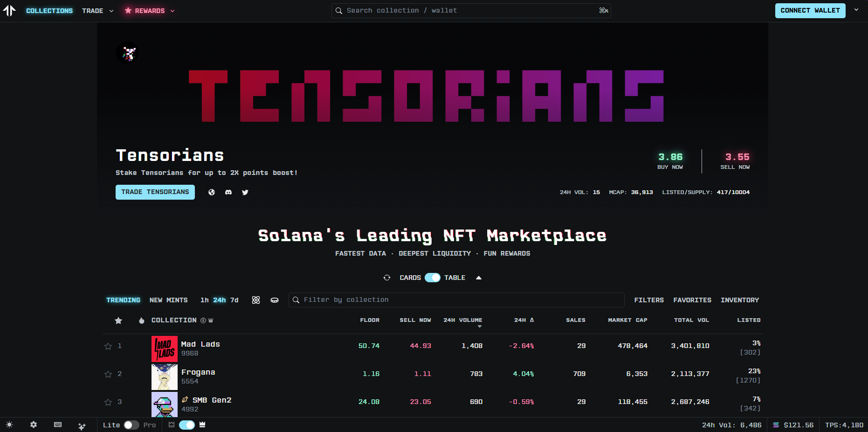868x432 pixels.
Task: Select the 24h timeframe
Action: [220, 300]
